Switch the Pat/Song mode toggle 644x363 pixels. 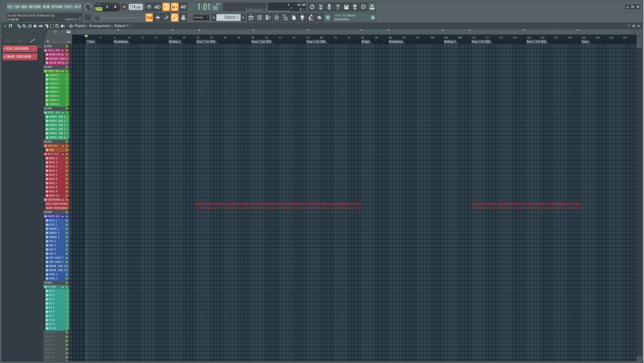point(99,7)
